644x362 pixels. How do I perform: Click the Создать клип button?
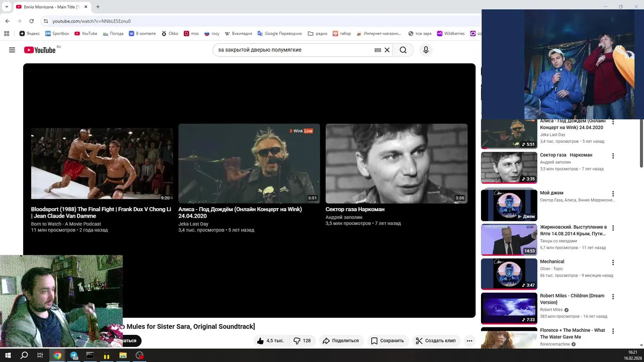coord(435,340)
